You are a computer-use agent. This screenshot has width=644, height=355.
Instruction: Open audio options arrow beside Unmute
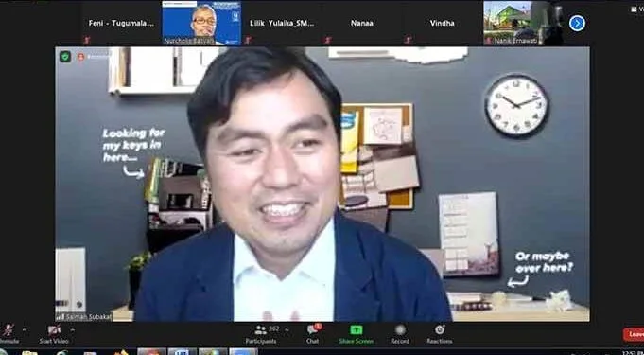coord(24,329)
